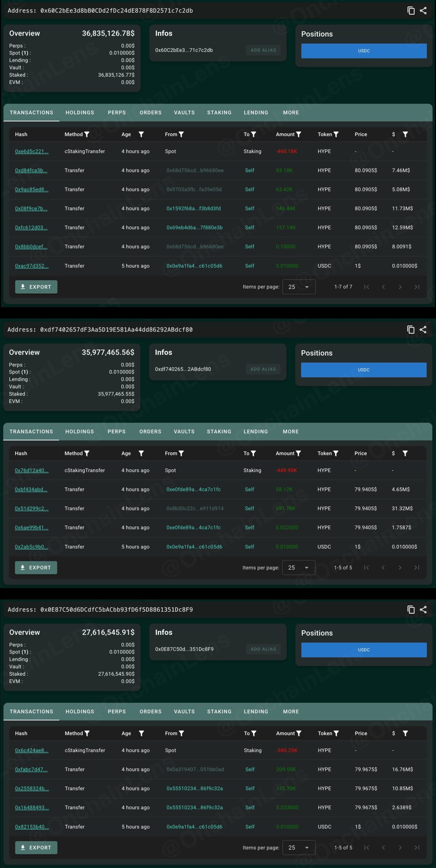Filter Method column in third address table
Screen dimensions: 436x868
87,733
